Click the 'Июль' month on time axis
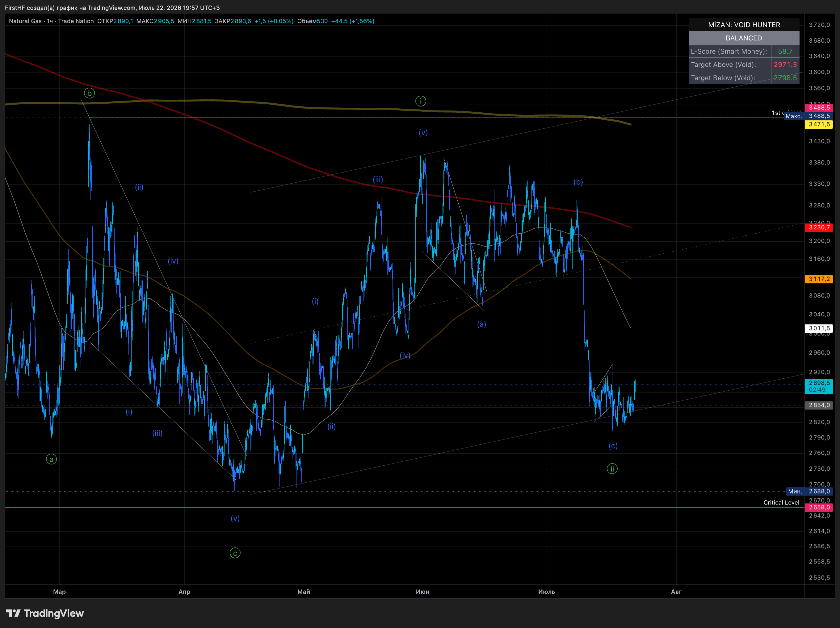 tap(546, 592)
